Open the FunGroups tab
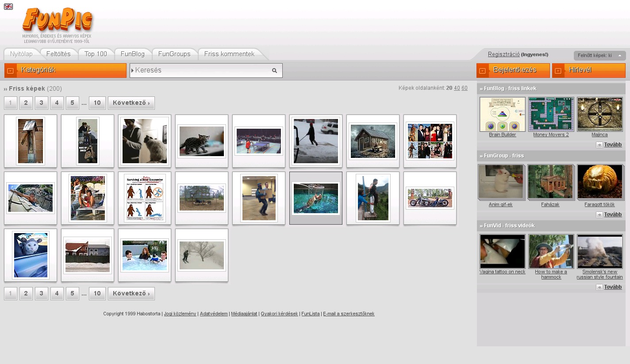This screenshot has width=630, height=364. point(174,54)
